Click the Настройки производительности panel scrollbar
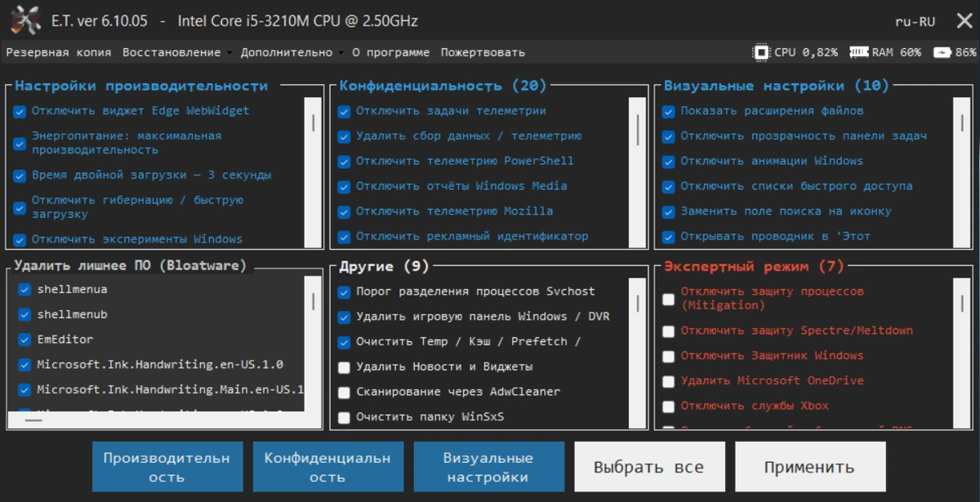Image resolution: width=980 pixels, height=502 pixels. point(313,171)
